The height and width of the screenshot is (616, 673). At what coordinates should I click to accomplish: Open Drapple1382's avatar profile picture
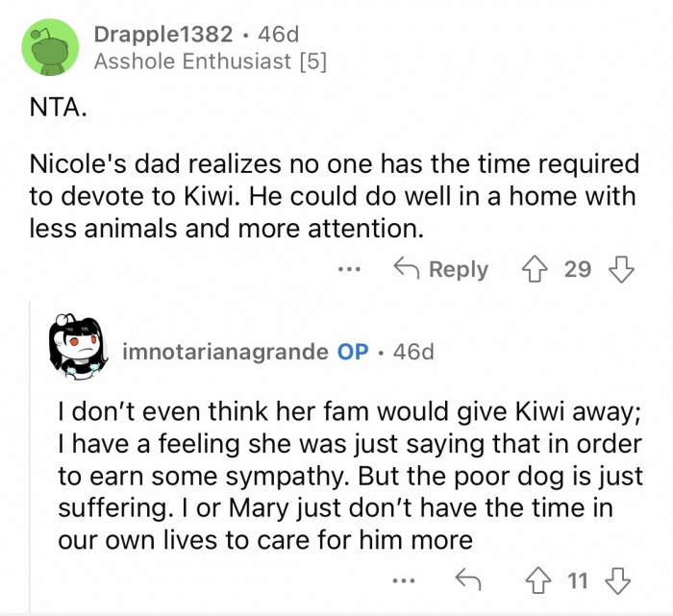coord(50,48)
